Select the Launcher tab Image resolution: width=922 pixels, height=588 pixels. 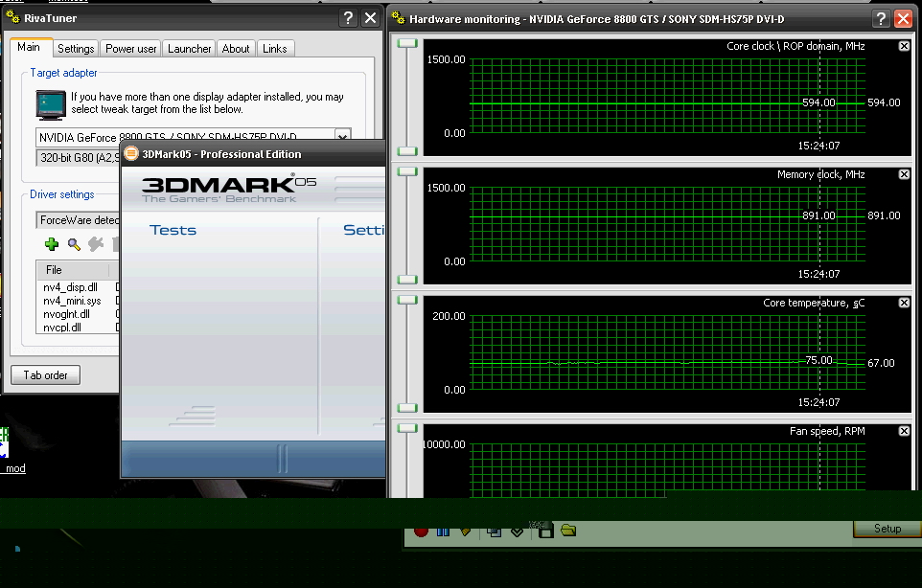(x=190, y=49)
